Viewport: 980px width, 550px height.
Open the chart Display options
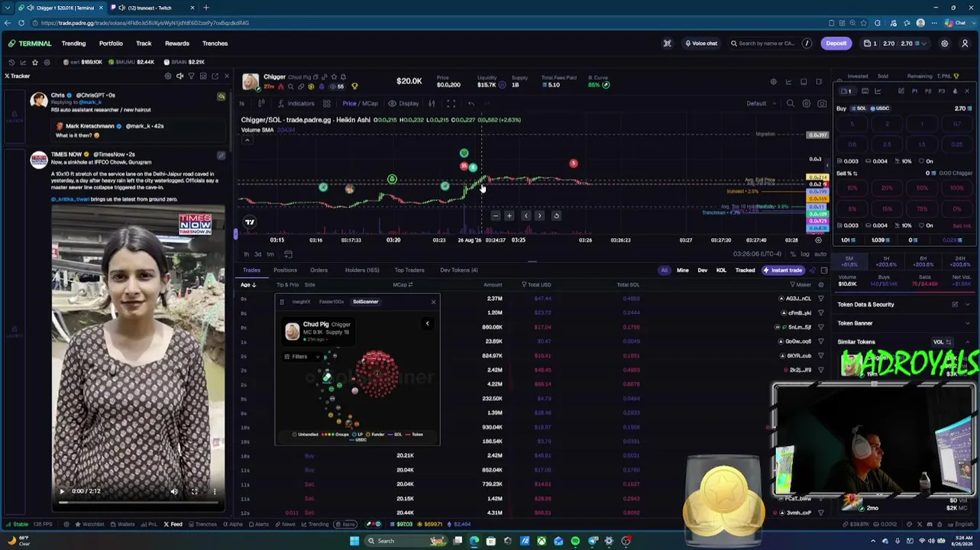click(403, 103)
